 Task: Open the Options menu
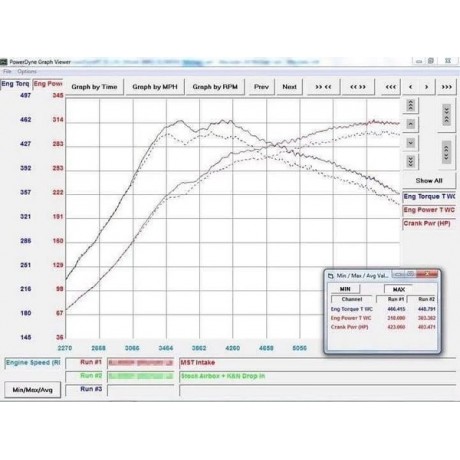tap(27, 72)
